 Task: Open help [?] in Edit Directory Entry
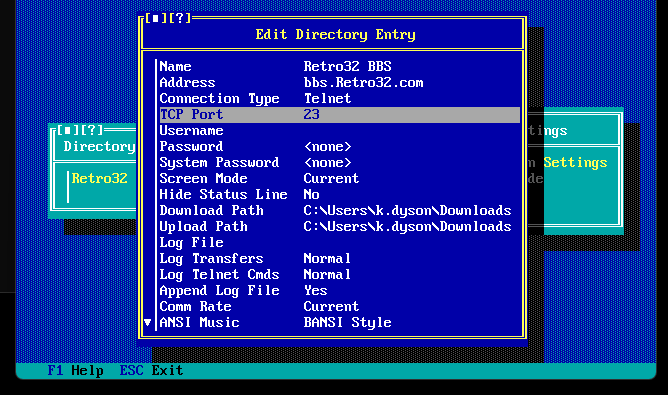point(180,18)
